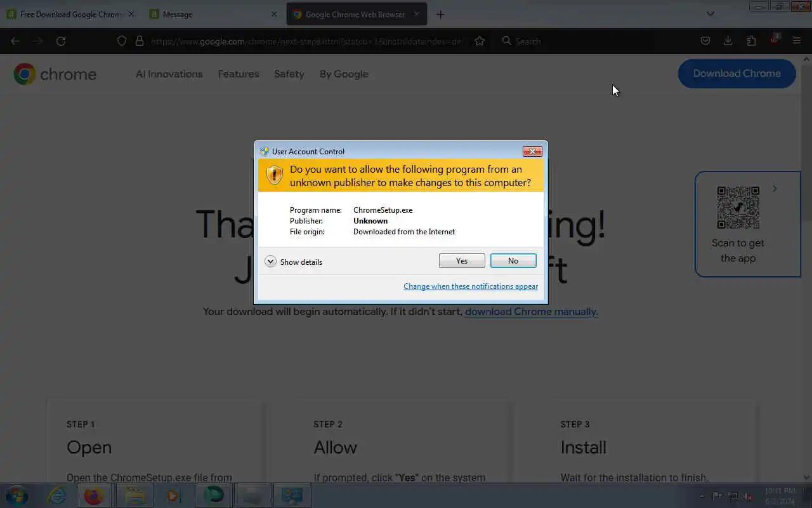
Task: Click the taskbar clock
Action: pyautogui.click(x=780, y=496)
